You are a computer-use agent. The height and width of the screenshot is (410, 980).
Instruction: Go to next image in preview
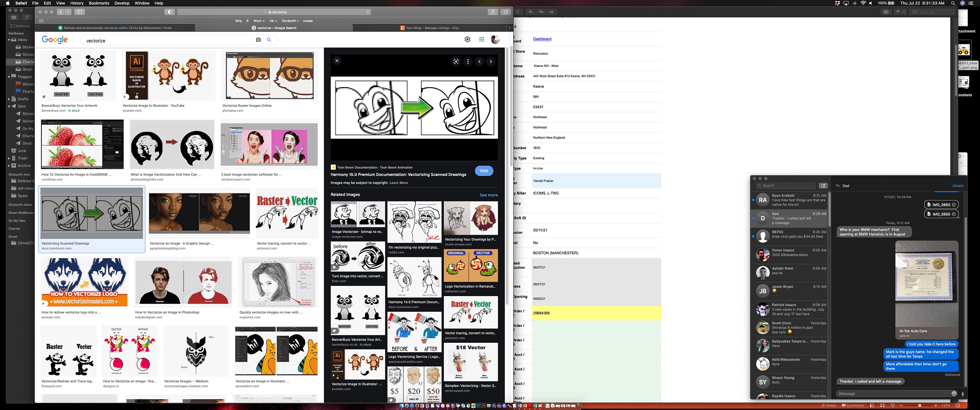coord(491,62)
